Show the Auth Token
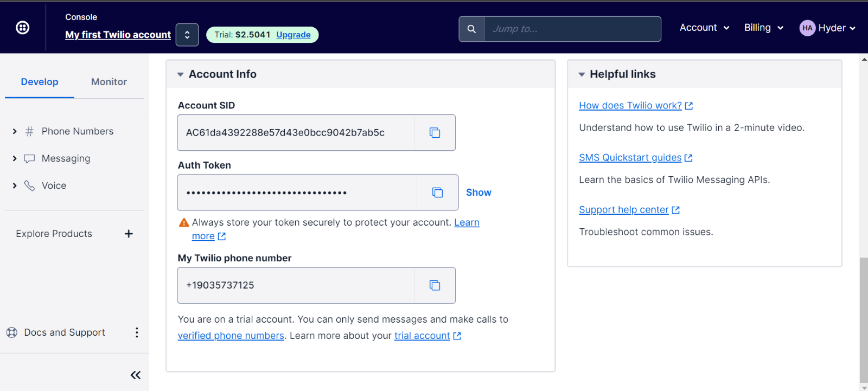This screenshot has width=868, height=391. (478, 193)
